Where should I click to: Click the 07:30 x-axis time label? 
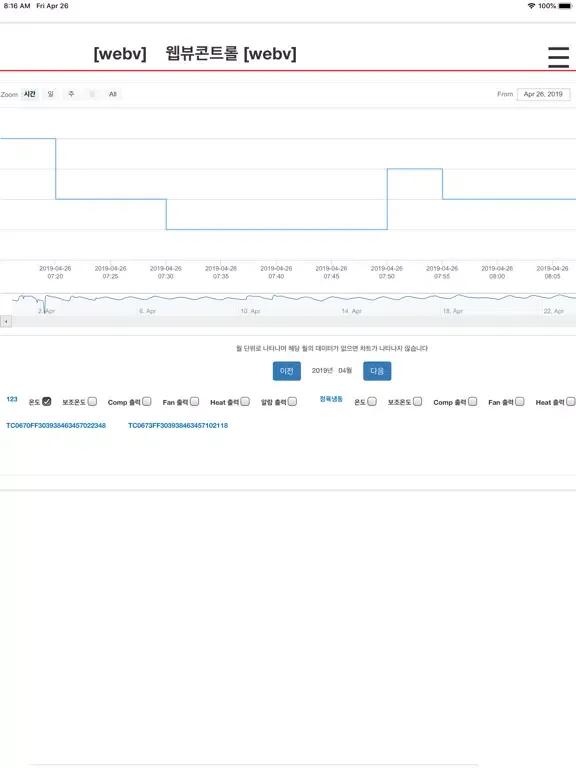tap(166, 272)
